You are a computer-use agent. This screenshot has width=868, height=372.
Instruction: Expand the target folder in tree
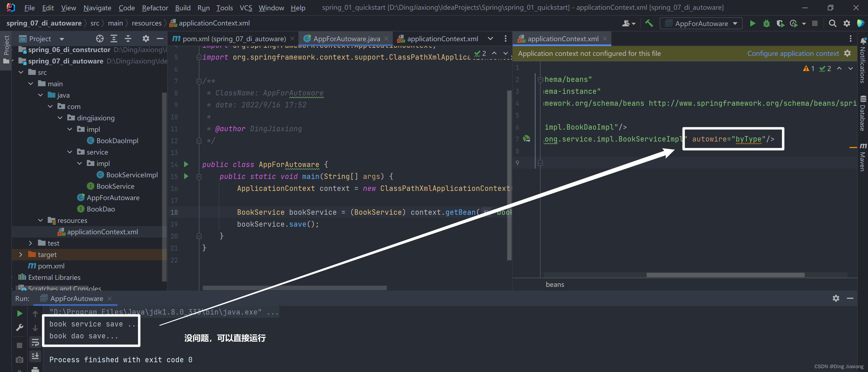click(21, 254)
